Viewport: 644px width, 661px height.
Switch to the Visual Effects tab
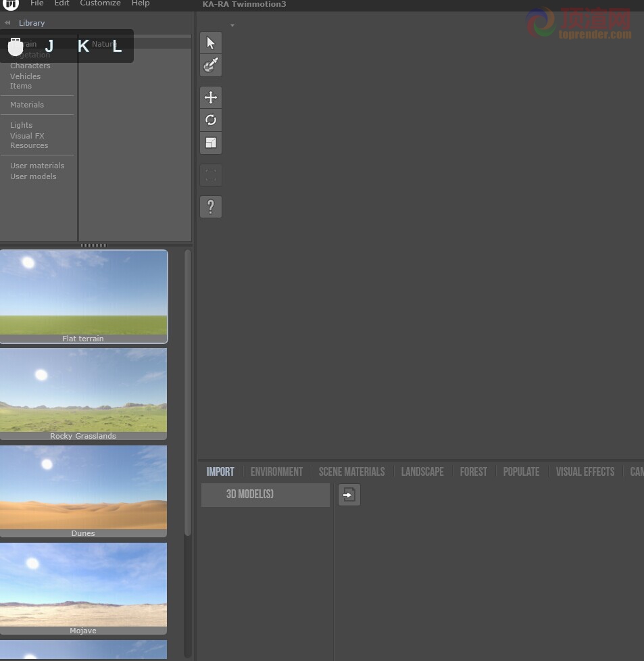(585, 472)
